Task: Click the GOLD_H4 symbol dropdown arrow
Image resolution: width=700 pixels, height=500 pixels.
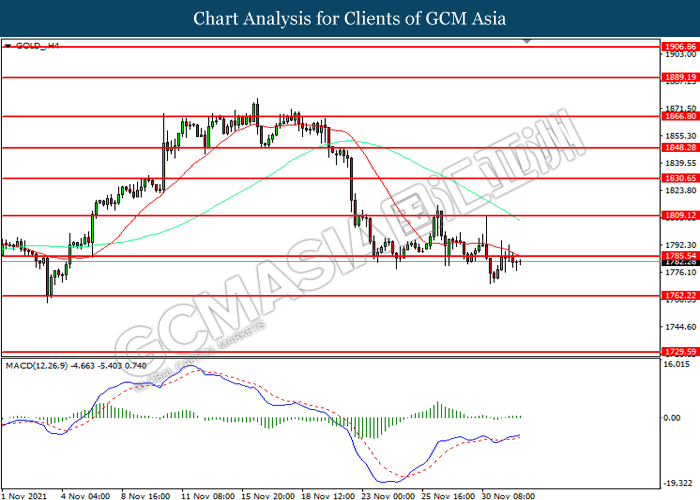Action: 8,46
